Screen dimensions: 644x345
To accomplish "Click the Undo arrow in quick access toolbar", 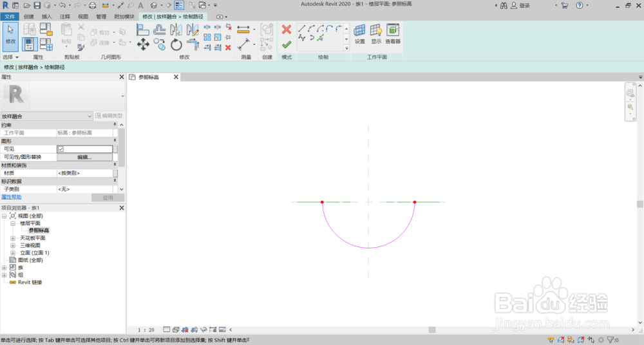I will pos(62,5).
